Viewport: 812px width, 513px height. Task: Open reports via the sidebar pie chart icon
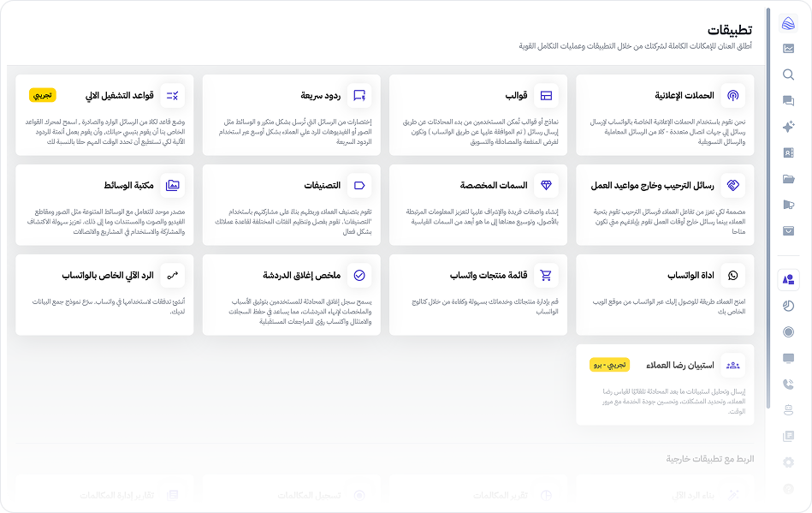(789, 306)
